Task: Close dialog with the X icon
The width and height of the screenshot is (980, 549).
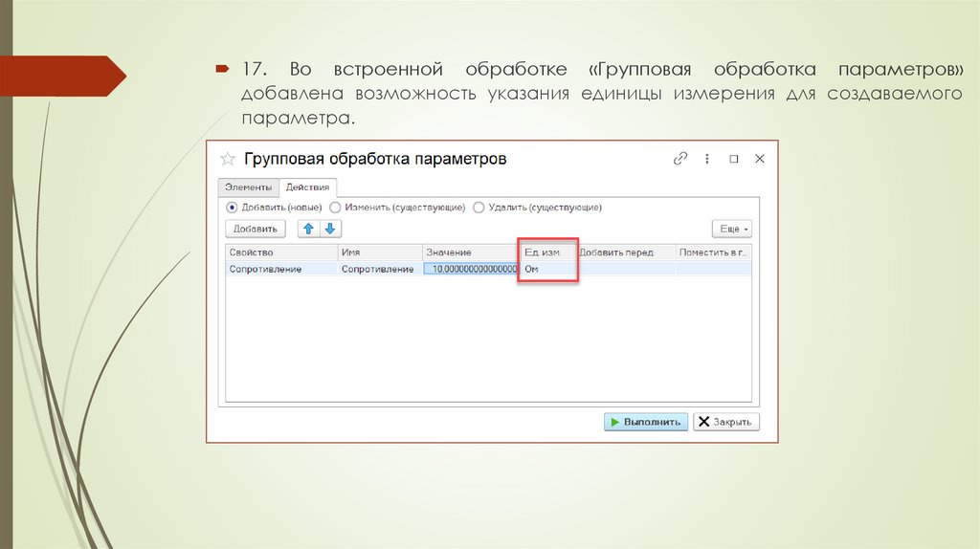Action: click(x=759, y=159)
